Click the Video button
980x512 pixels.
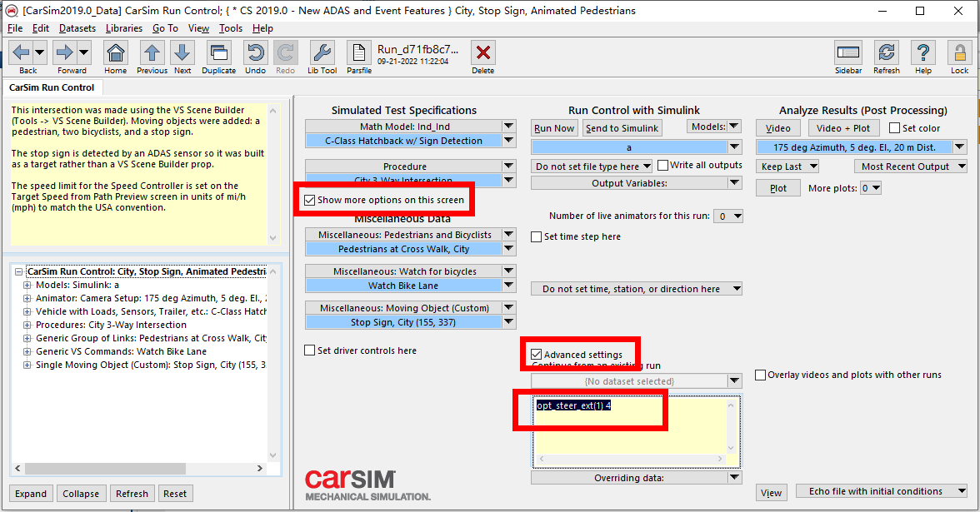pyautogui.click(x=778, y=128)
